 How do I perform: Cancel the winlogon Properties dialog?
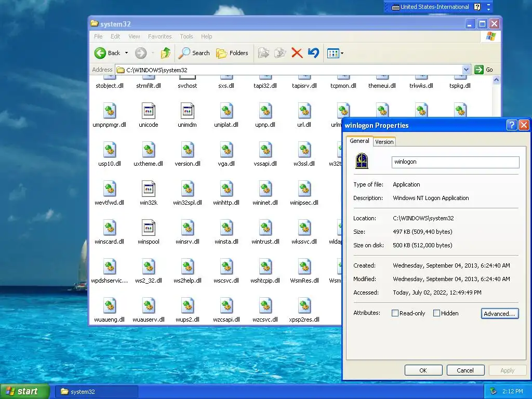tap(465, 370)
